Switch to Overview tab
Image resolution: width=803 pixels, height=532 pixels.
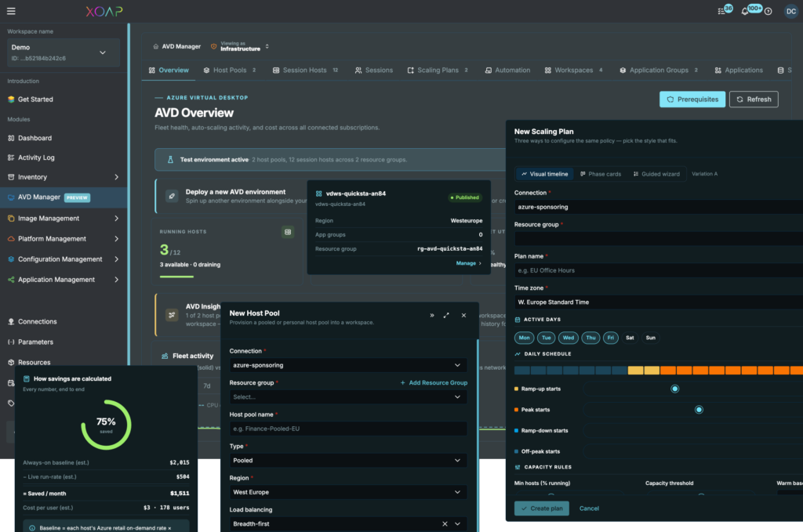coord(169,70)
